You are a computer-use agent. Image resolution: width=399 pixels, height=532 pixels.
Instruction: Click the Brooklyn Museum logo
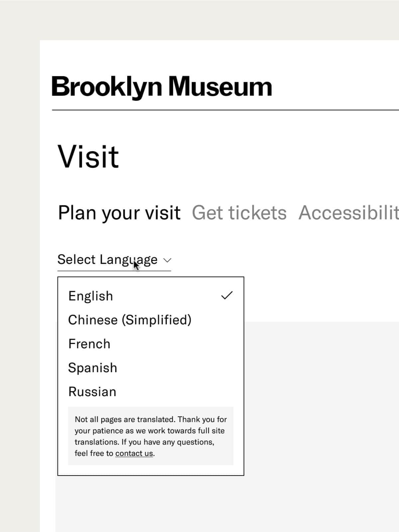(162, 86)
